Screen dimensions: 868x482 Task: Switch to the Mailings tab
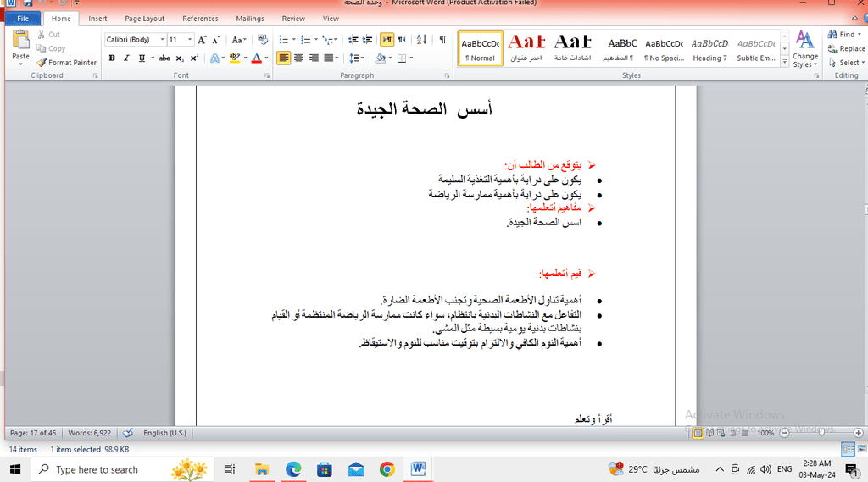tap(250, 19)
